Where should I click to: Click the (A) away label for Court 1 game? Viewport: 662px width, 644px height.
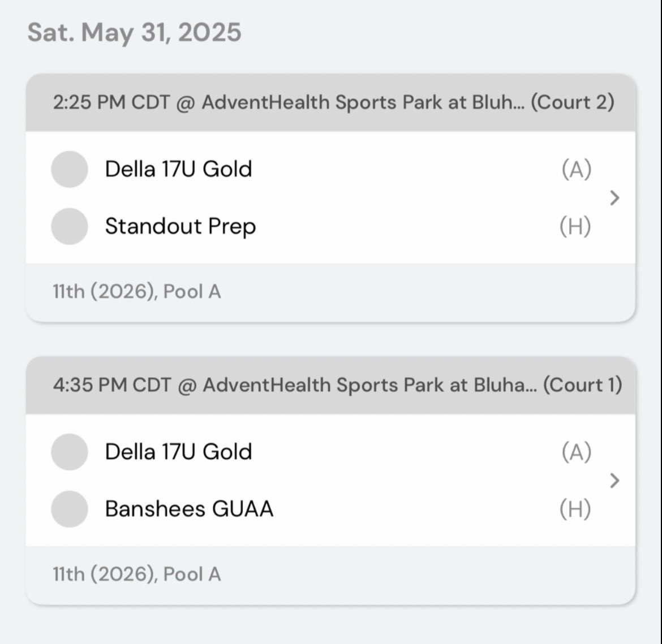click(577, 452)
